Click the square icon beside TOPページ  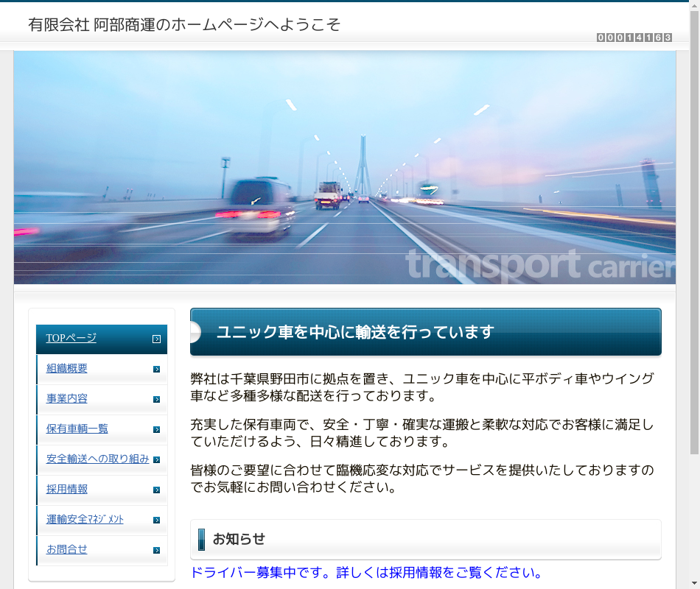pyautogui.click(x=156, y=339)
